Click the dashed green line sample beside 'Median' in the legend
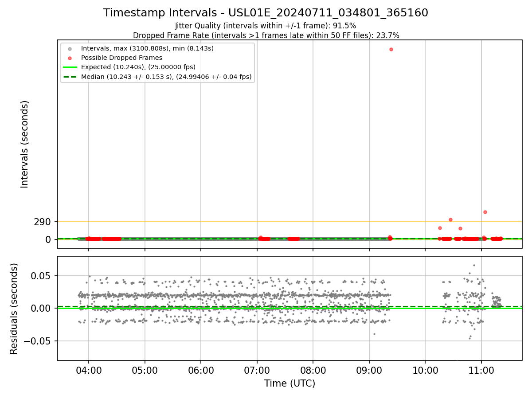 click(x=70, y=77)
